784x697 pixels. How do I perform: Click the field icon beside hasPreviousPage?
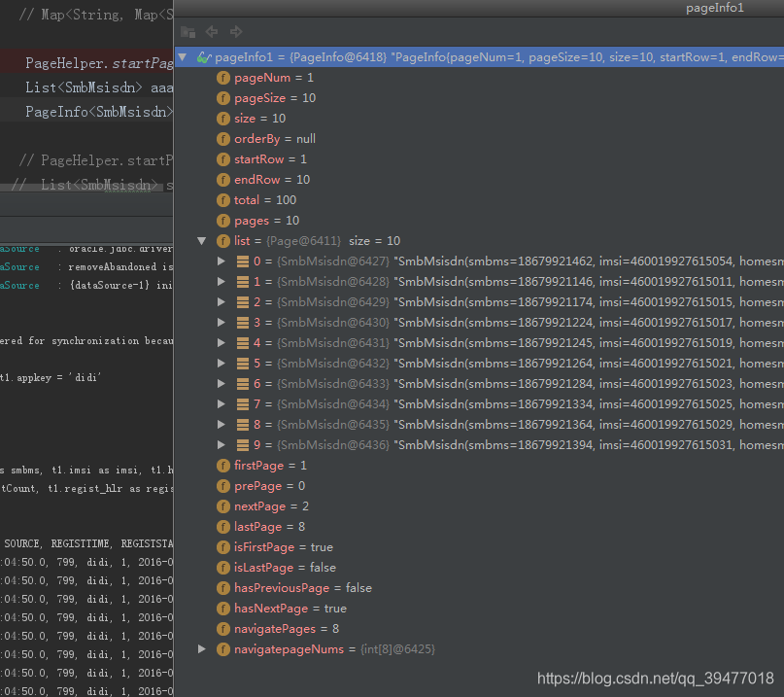pos(223,588)
